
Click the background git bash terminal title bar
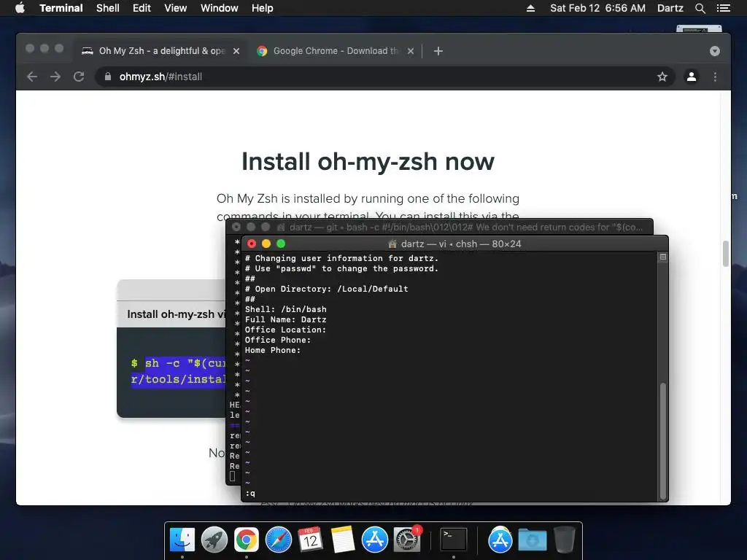[x=439, y=227]
